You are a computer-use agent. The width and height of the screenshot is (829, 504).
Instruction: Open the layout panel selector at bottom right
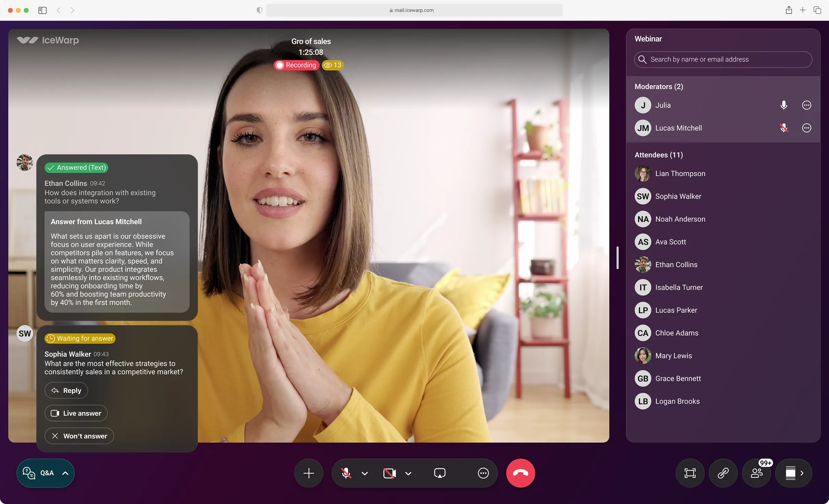point(794,473)
